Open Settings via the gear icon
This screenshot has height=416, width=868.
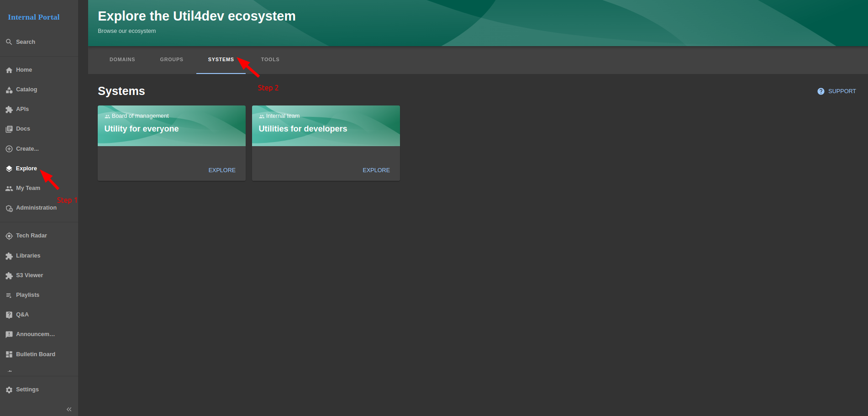pyautogui.click(x=9, y=390)
